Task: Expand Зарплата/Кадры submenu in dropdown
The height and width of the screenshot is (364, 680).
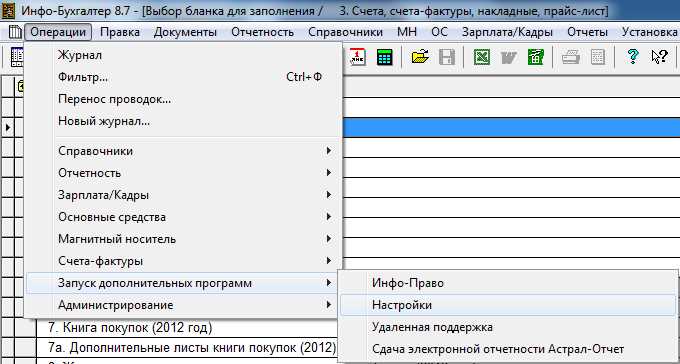Action: (184, 195)
